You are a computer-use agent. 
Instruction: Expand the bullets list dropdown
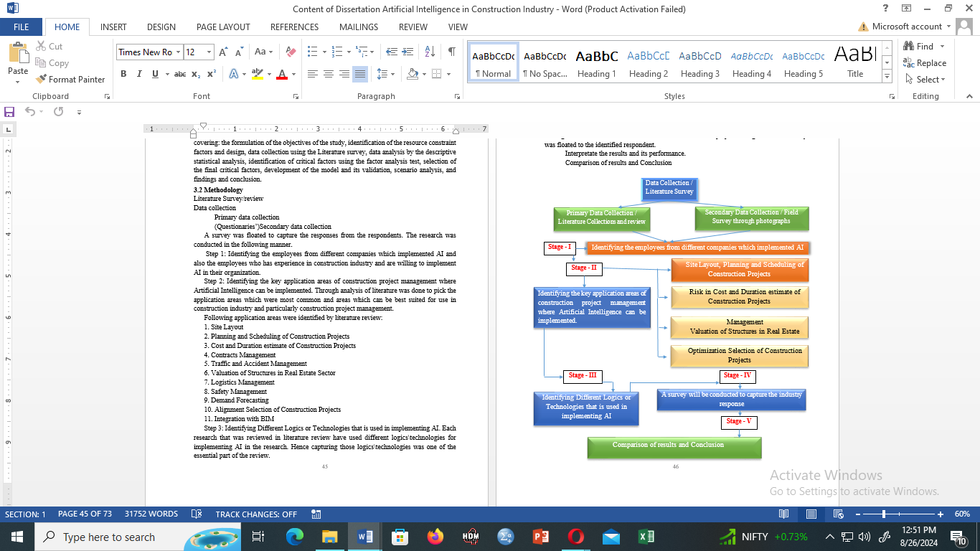point(326,52)
